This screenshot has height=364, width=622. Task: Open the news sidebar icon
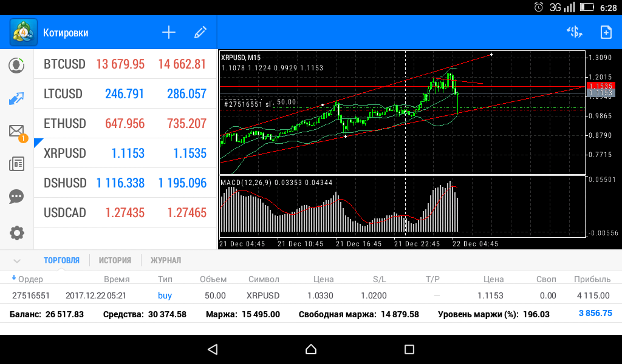tap(16, 164)
